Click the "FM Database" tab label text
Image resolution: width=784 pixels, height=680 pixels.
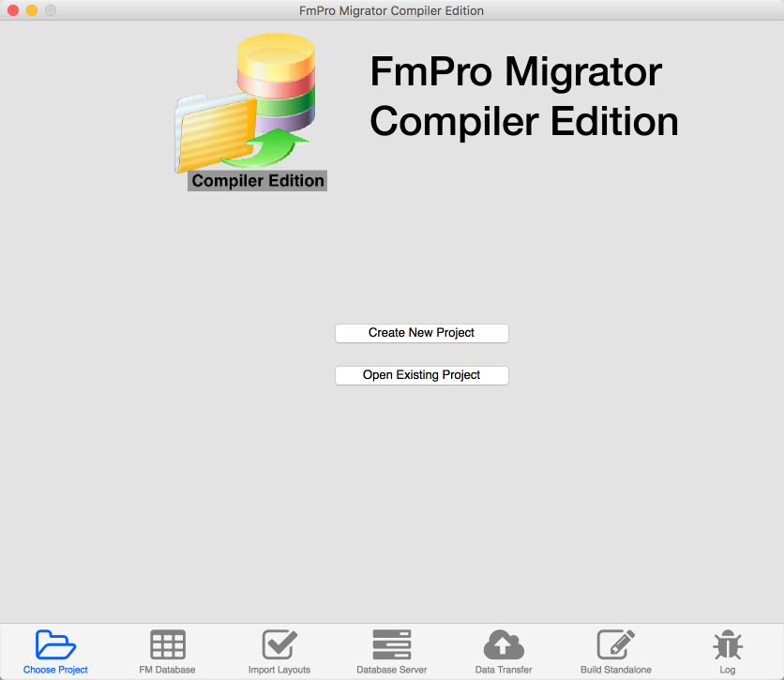[x=168, y=670]
